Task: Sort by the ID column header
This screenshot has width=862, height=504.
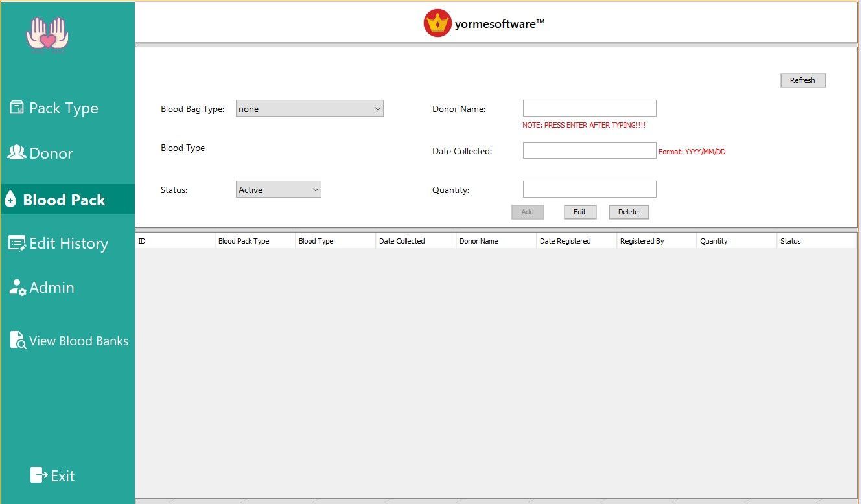Action: [175, 241]
